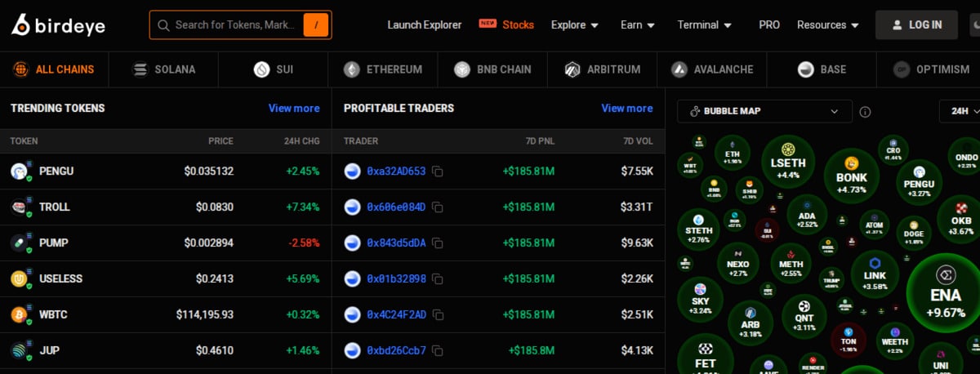Expand the Terminal menu

click(704, 25)
